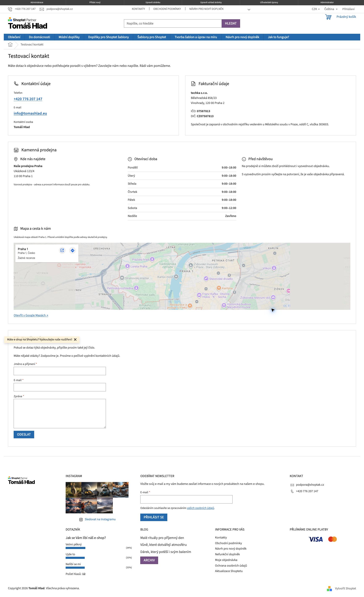Open the Oblečení menu category
The width and height of the screenshot is (364, 597).
[14, 37]
